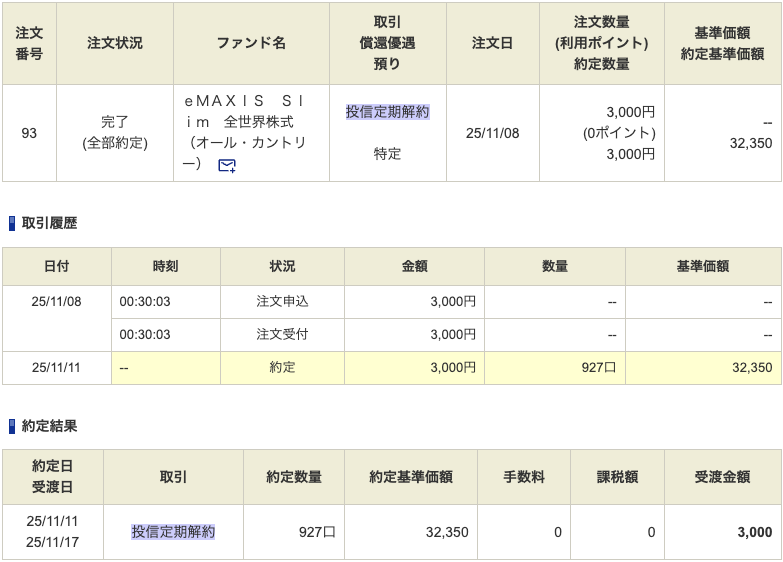Click the bold 3,000 受渡金額 value
Viewport: 783px width, 562px height.
tap(755, 532)
